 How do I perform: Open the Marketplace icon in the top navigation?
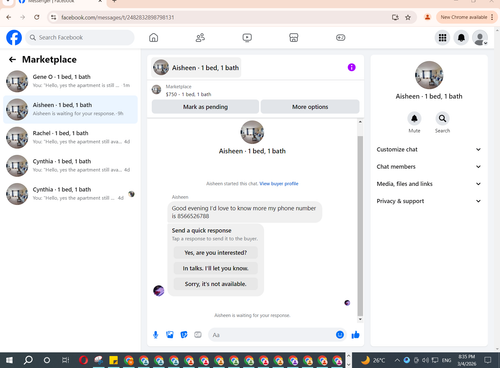coord(294,37)
